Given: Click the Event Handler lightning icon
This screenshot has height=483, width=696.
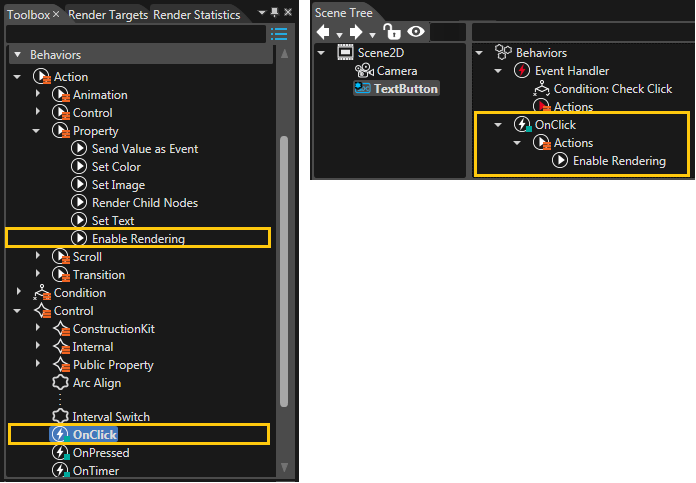Looking at the screenshot, I should pos(522,71).
